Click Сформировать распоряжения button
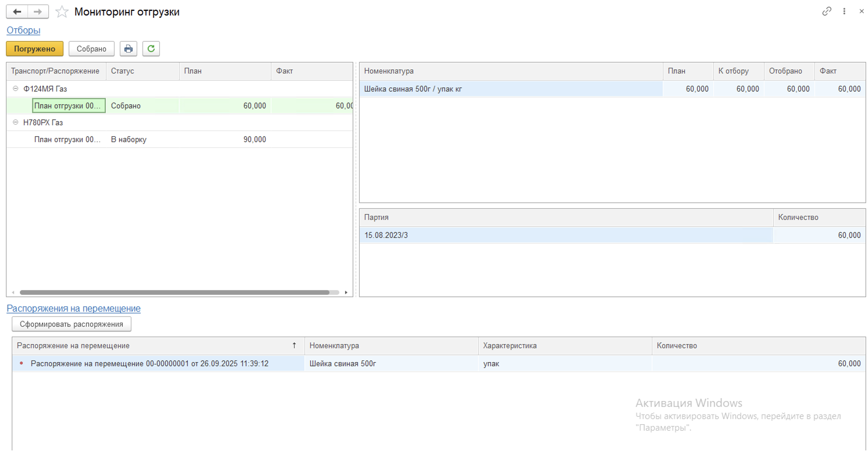The image size is (868, 452). point(71,324)
